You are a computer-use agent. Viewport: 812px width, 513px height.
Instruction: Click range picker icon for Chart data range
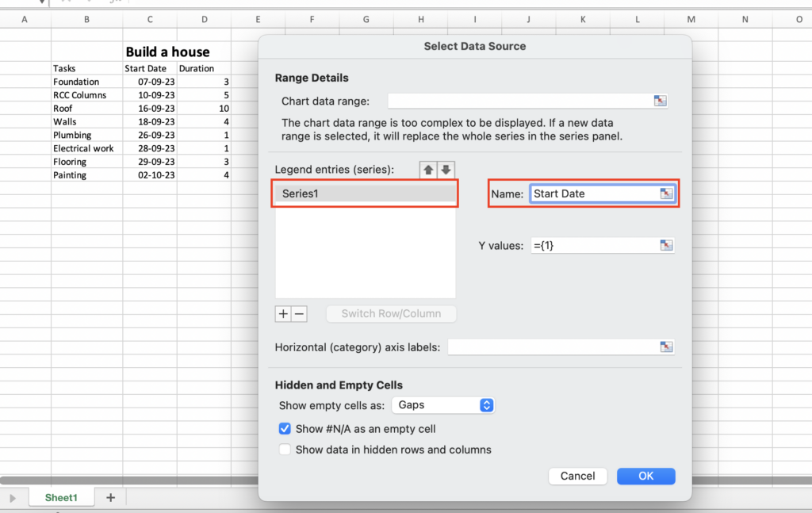660,101
